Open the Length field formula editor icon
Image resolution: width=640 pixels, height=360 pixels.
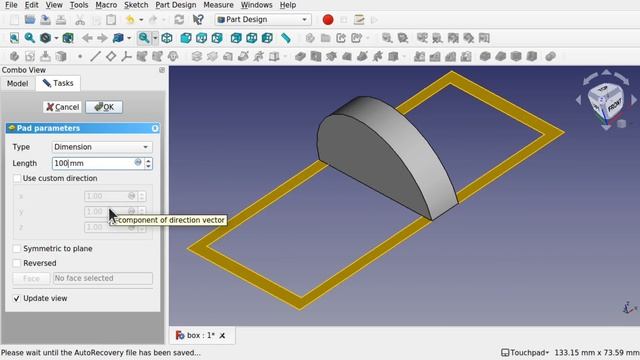pos(138,162)
